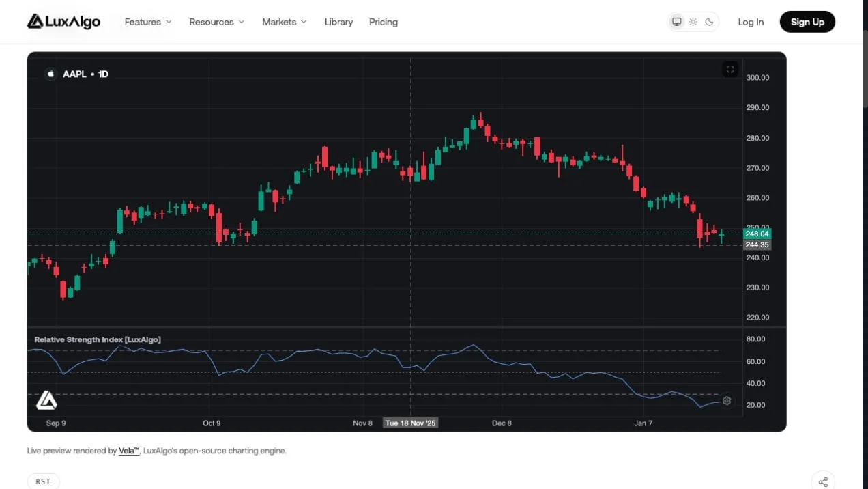Toggle chart fullscreen icon
The image size is (868, 489).
(x=730, y=69)
